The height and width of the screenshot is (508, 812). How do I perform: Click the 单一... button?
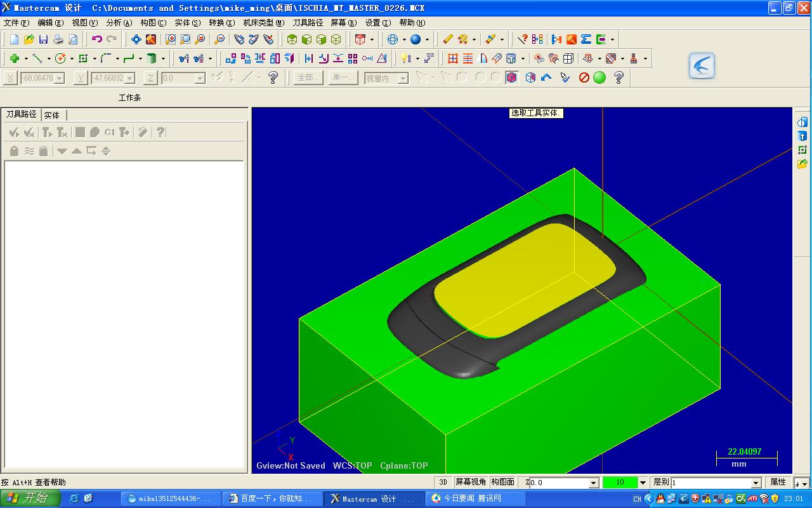[x=344, y=77]
